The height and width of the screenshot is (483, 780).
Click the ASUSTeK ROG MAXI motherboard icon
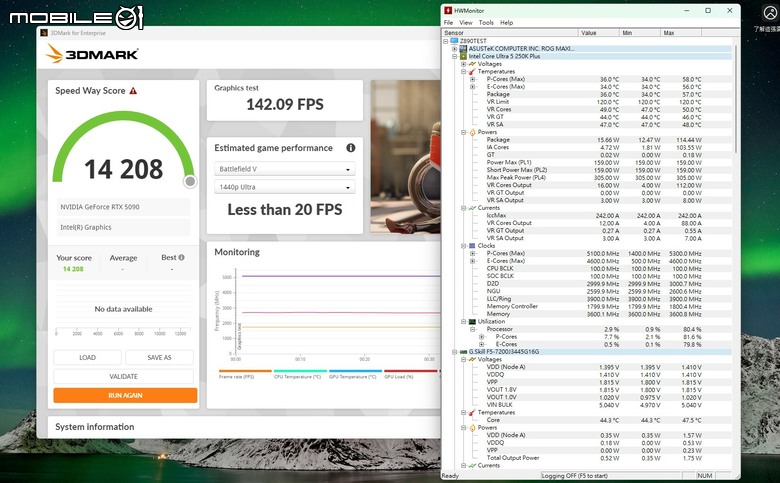coord(463,49)
